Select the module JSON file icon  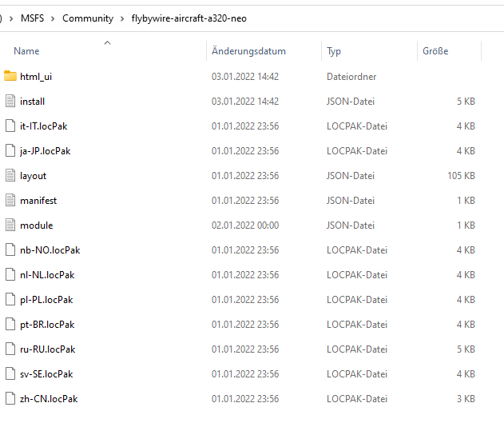click(x=10, y=225)
